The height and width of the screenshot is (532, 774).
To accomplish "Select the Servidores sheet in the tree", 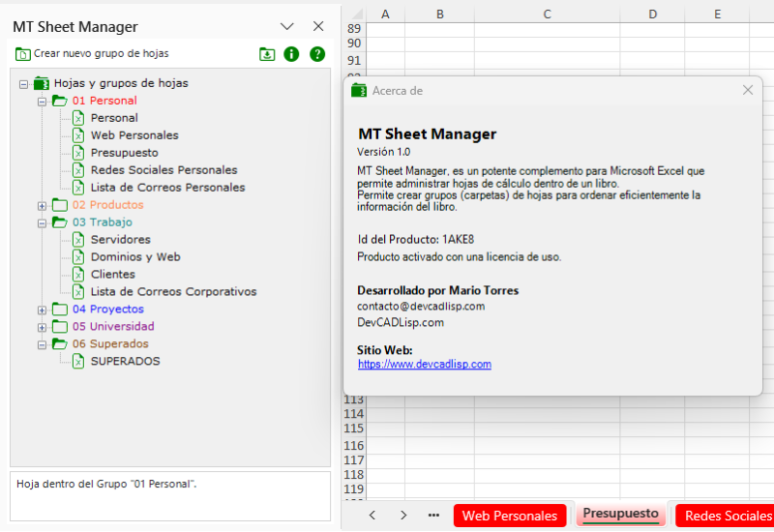I will coord(120,239).
